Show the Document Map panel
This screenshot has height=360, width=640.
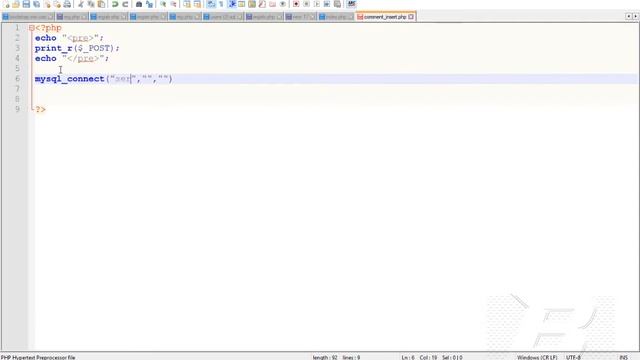252,4
